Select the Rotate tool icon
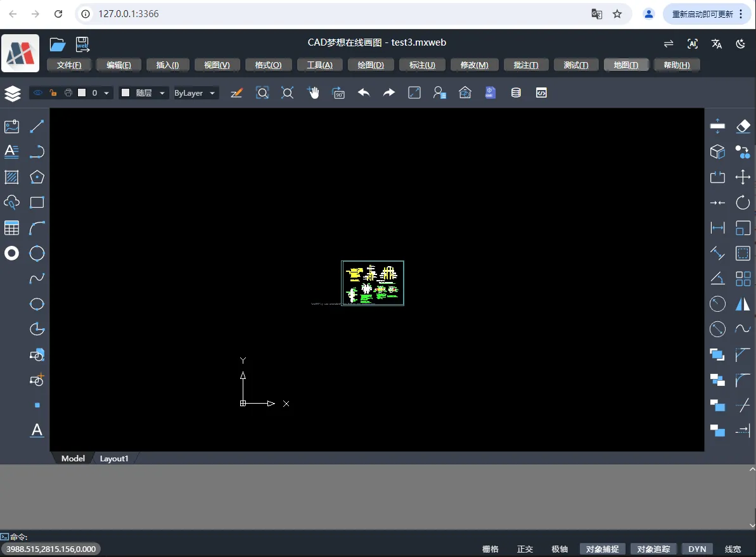The image size is (756, 557). pyautogui.click(x=743, y=203)
